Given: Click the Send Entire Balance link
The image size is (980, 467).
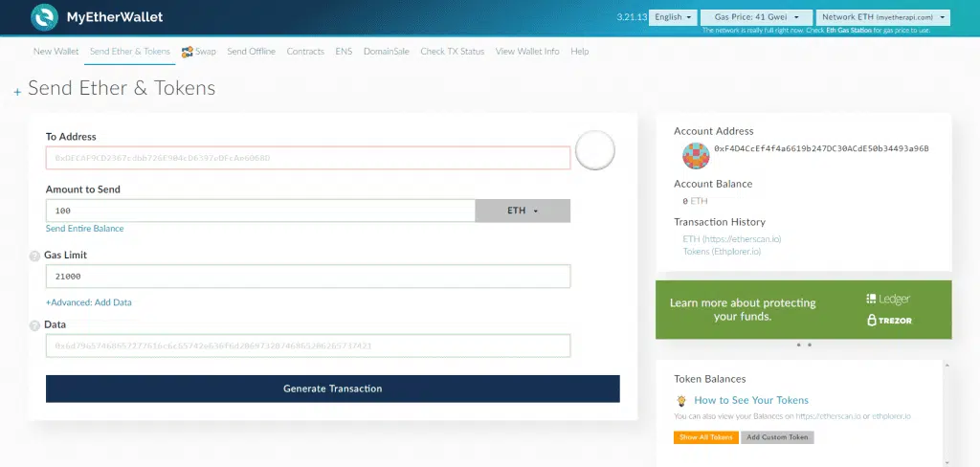Looking at the screenshot, I should tap(84, 229).
